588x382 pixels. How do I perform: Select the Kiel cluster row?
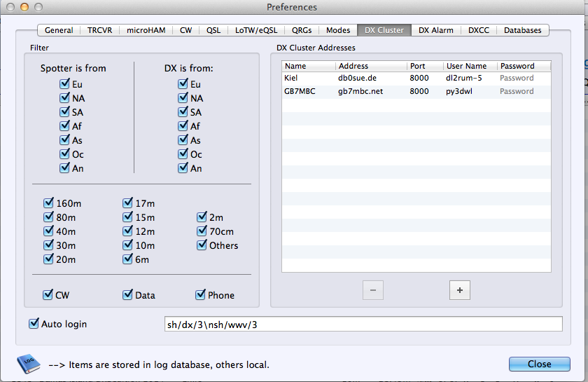click(x=308, y=78)
